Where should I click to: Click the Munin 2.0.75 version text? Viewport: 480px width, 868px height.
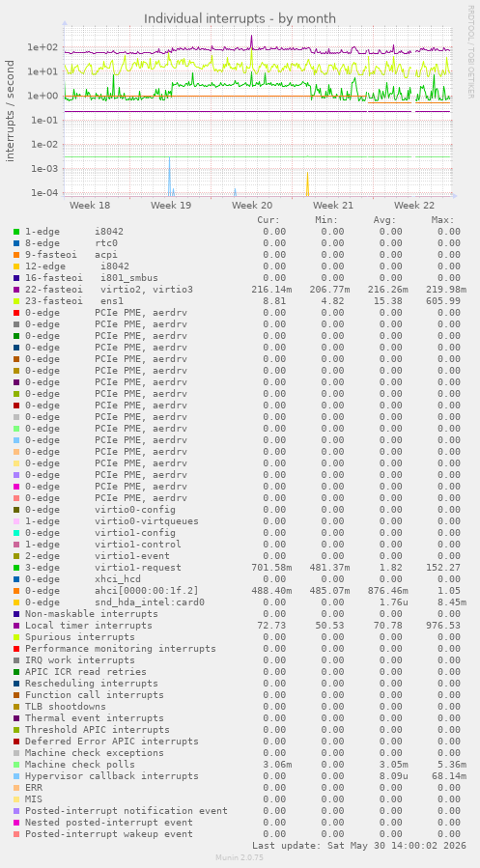[x=240, y=857]
